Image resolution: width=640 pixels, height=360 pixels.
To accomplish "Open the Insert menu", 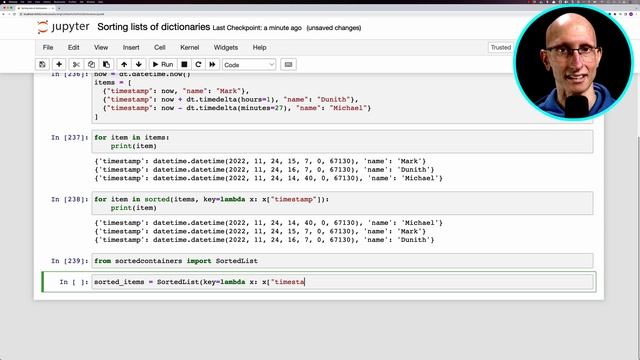I will pyautogui.click(x=131, y=47).
